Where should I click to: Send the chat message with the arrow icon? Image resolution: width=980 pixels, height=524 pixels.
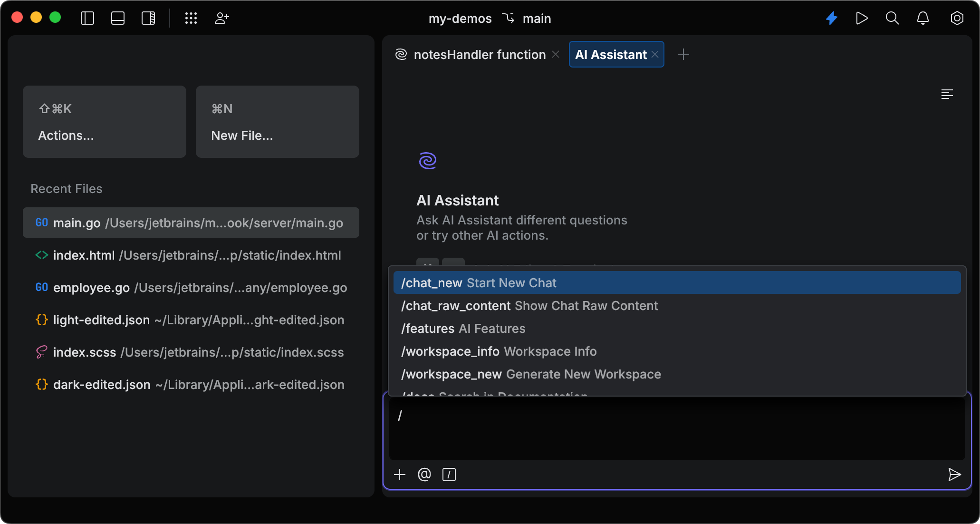955,475
